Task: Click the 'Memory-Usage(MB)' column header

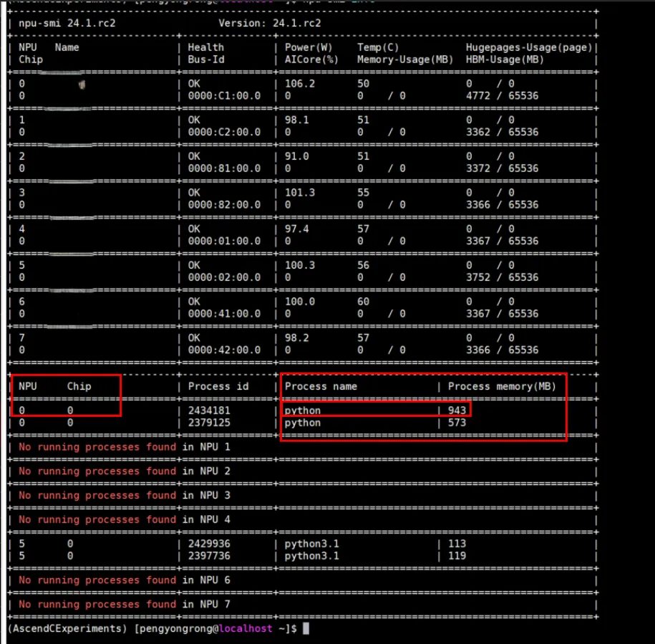Action: click(x=405, y=59)
